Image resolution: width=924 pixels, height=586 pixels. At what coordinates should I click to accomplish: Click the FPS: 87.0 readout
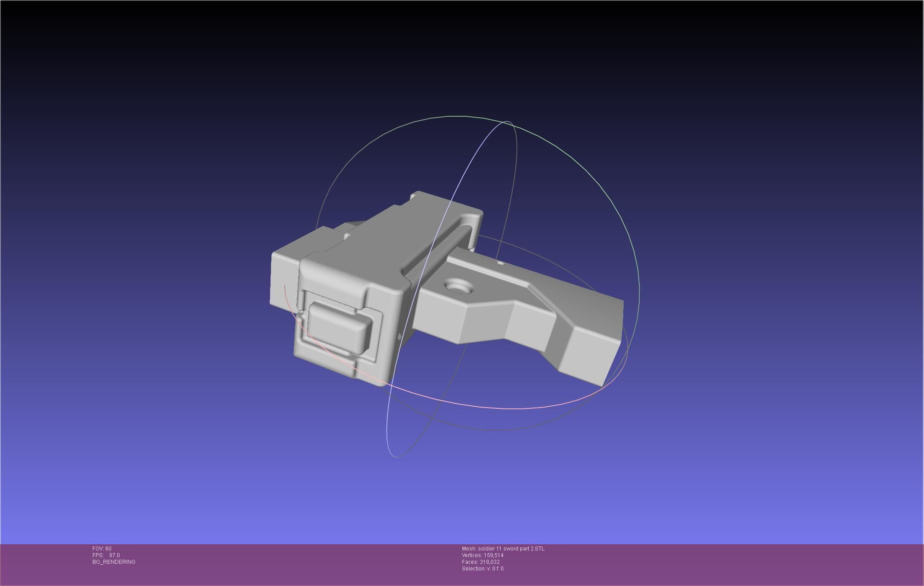[x=106, y=555]
